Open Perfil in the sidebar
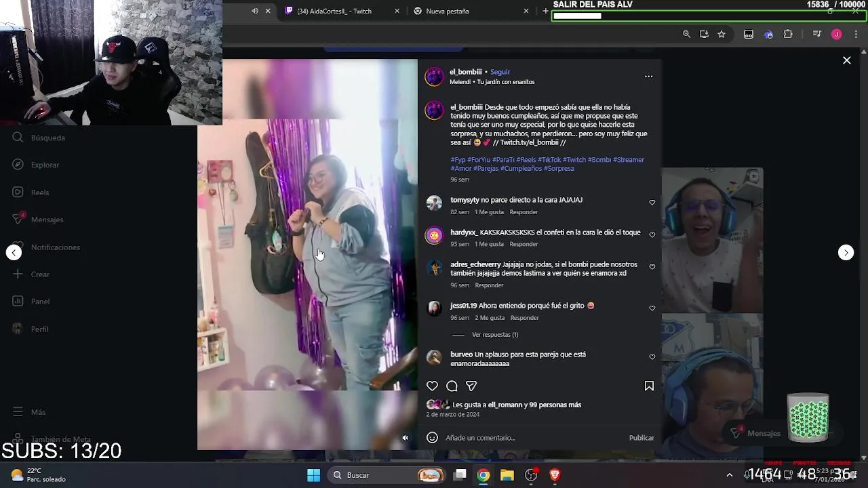The height and width of the screenshot is (488, 868). [x=31, y=329]
